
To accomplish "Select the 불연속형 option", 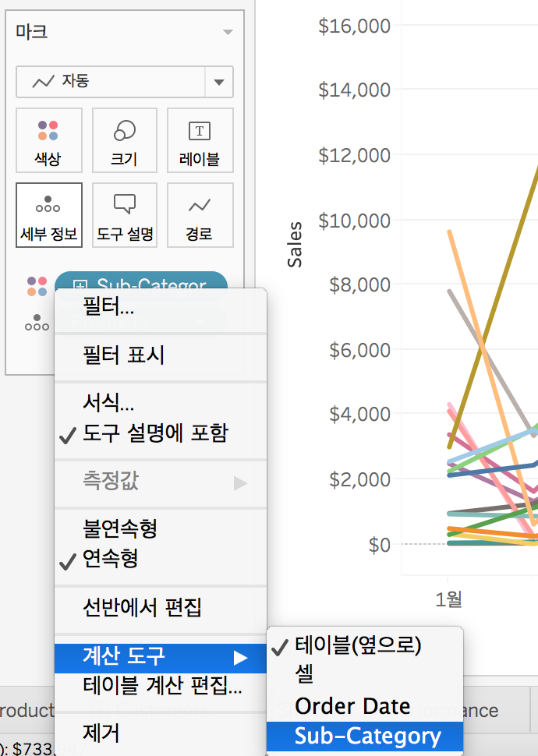I will click(x=160, y=528).
